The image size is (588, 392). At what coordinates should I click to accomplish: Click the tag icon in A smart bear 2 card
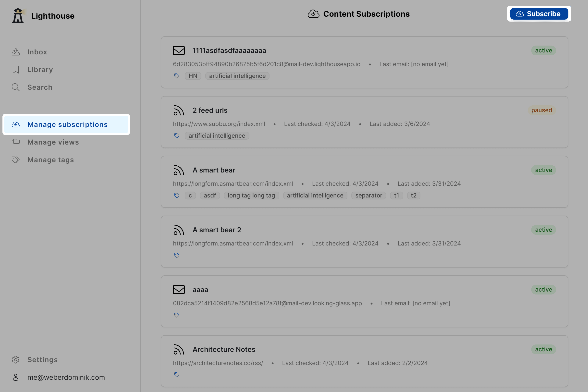(x=177, y=255)
